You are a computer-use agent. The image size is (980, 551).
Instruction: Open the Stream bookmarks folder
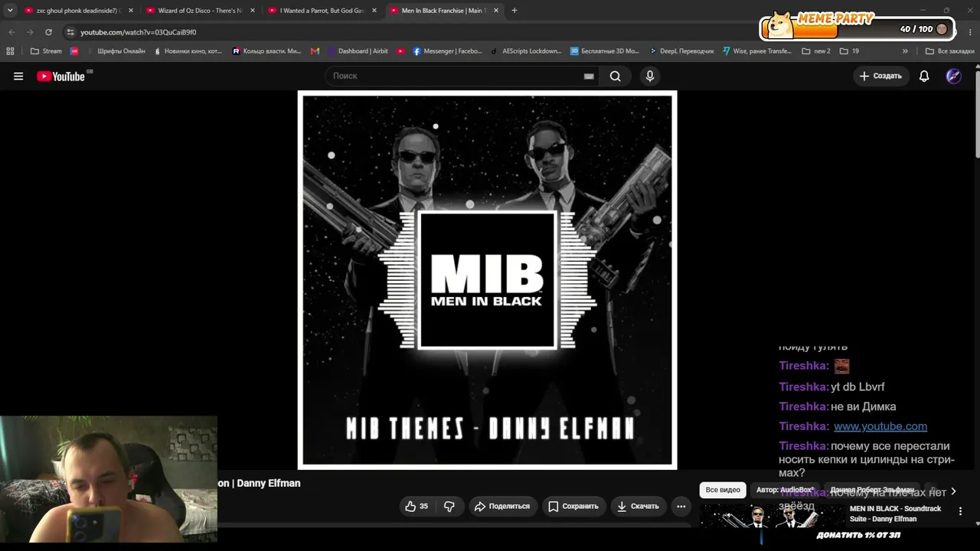(x=46, y=51)
